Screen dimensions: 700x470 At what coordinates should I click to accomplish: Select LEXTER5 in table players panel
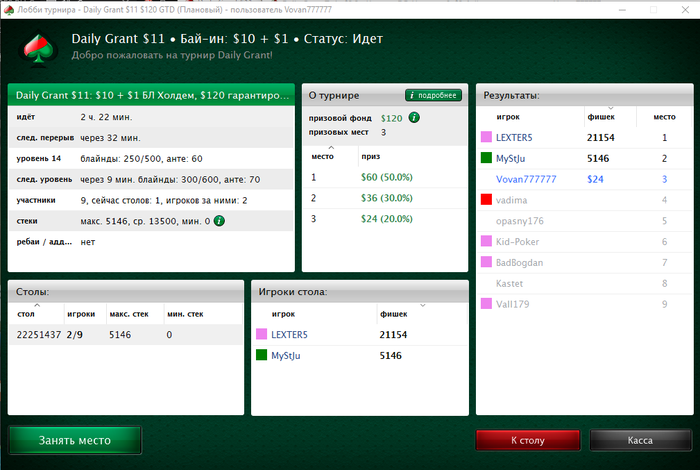(x=360, y=334)
